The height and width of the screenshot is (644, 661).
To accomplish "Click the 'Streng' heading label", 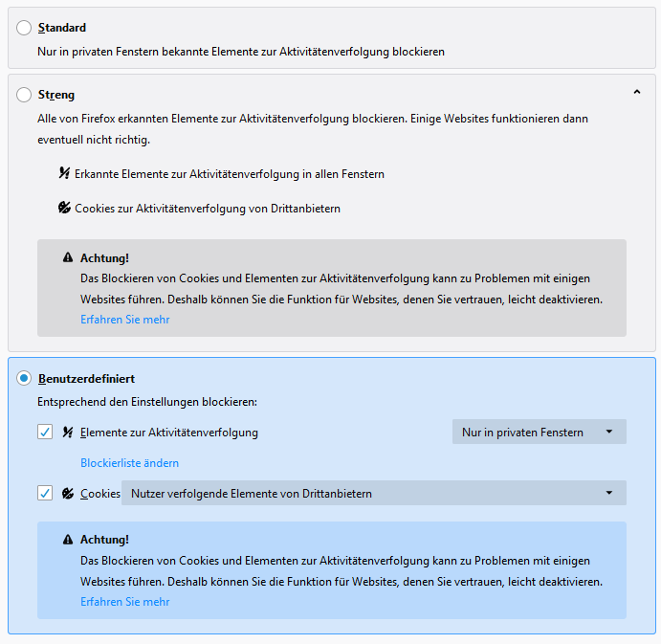I will pos(56,95).
